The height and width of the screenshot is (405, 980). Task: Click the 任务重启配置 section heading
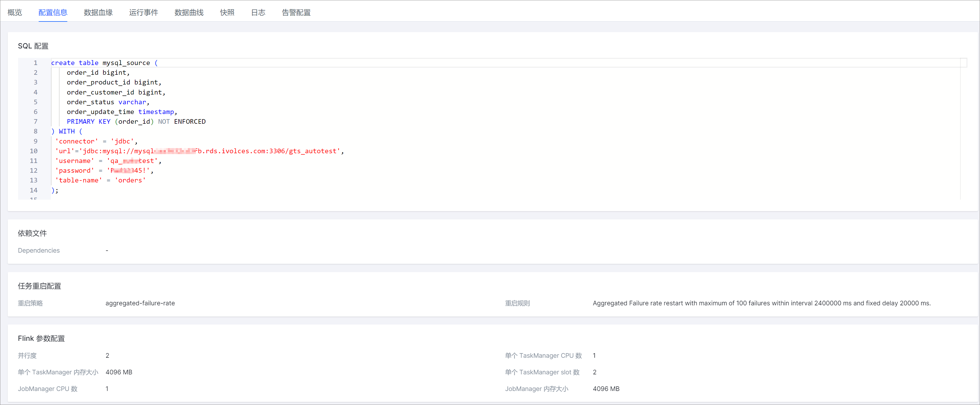(40, 286)
